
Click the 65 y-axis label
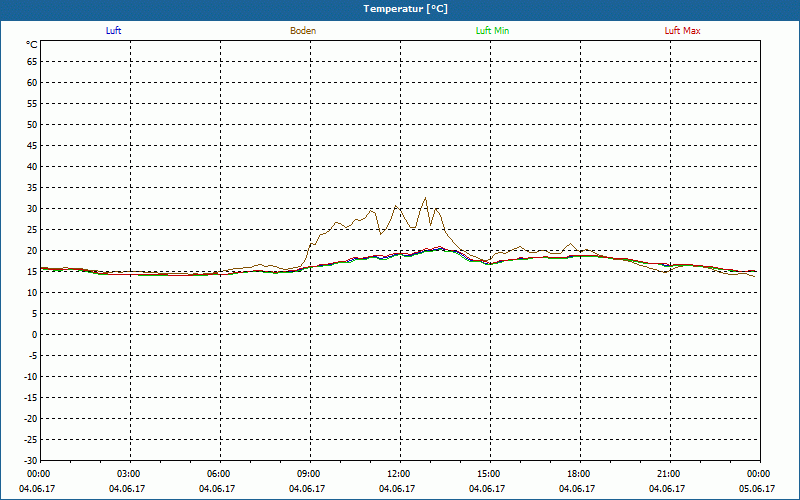pyautogui.click(x=32, y=62)
